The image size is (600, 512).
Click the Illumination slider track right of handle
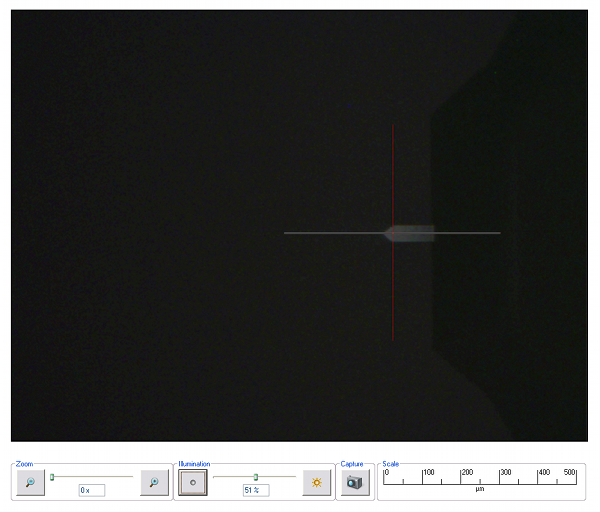click(278, 477)
